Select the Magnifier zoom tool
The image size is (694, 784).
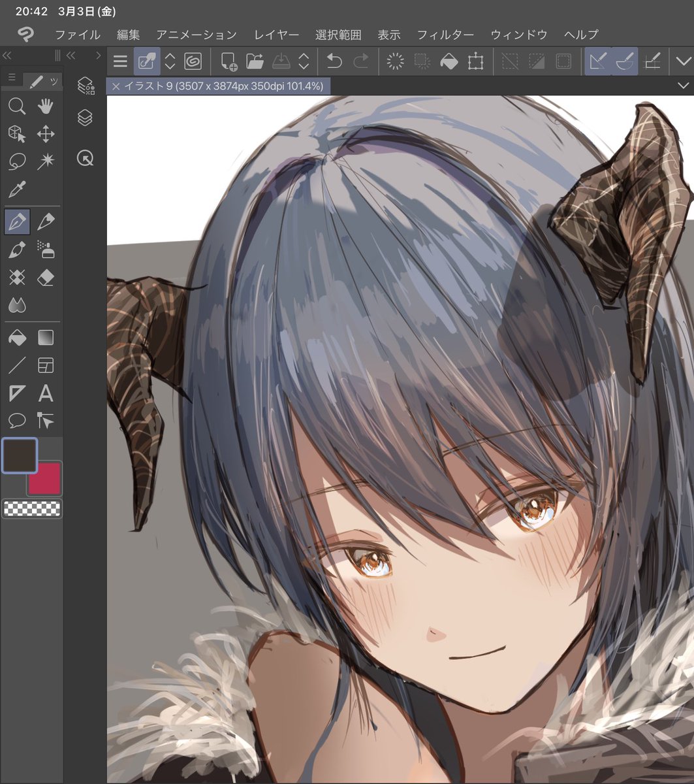click(17, 106)
